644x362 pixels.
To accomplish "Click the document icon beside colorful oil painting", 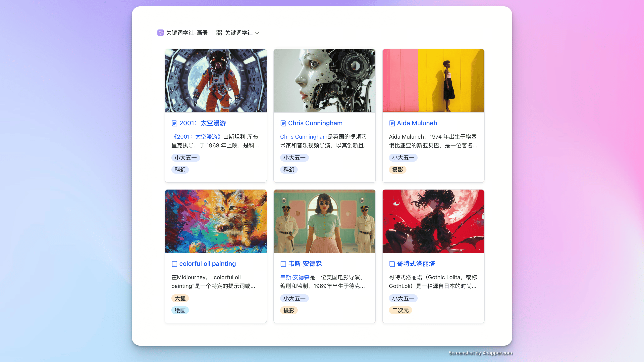I will [175, 264].
